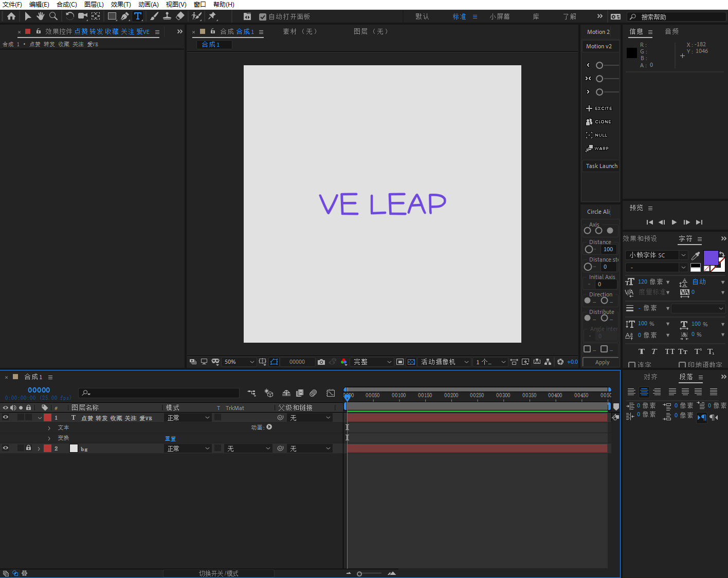Toggle the auto-open panels checkbox
728x578 pixels.
pyautogui.click(x=263, y=17)
